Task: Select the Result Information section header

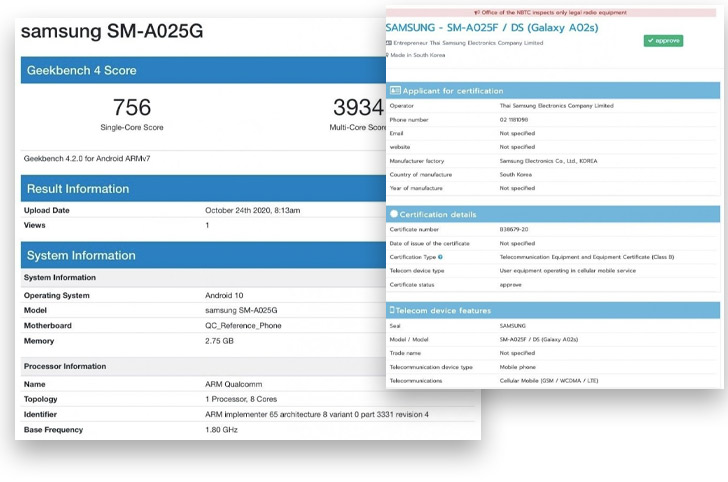Action: click(x=78, y=189)
